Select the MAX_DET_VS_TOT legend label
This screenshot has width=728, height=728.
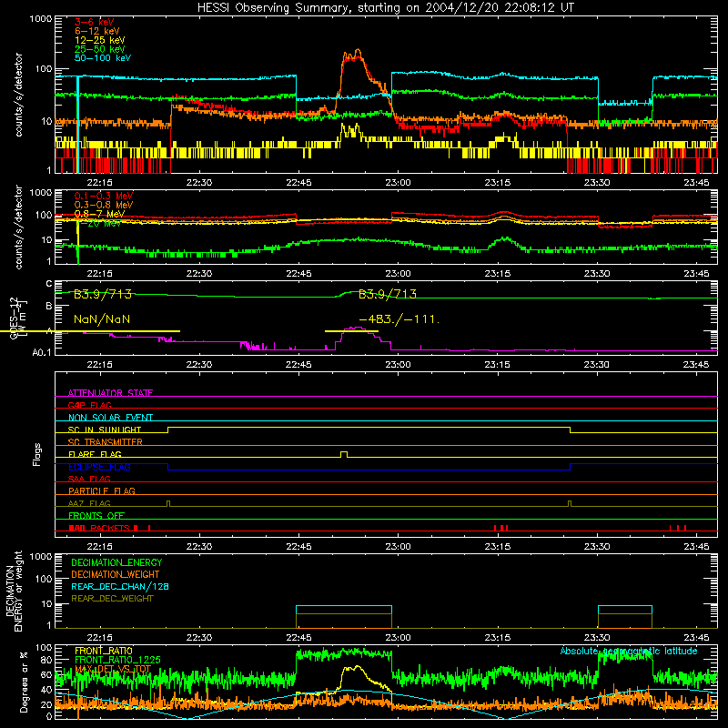click(113, 669)
